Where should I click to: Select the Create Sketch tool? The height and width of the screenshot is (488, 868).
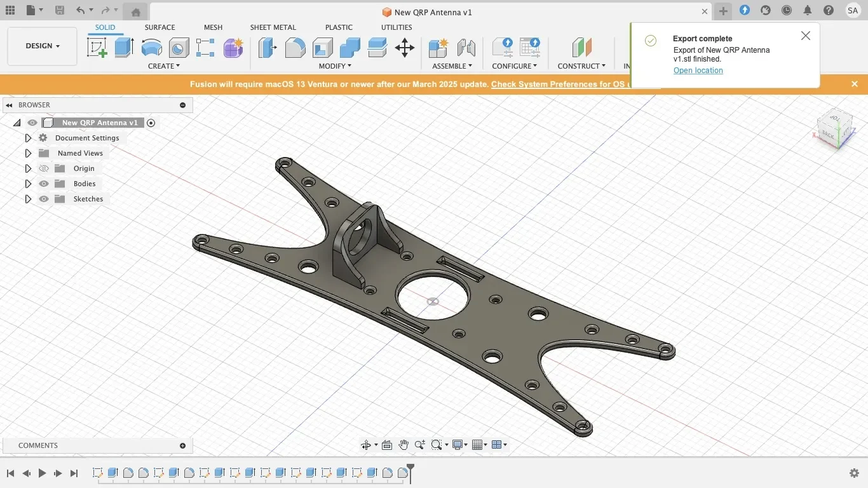[x=97, y=48]
